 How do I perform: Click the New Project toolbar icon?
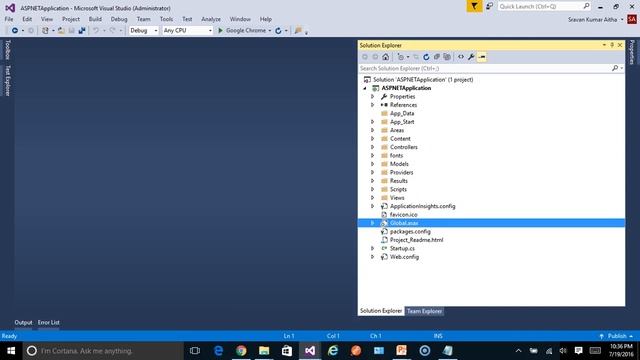45,31
